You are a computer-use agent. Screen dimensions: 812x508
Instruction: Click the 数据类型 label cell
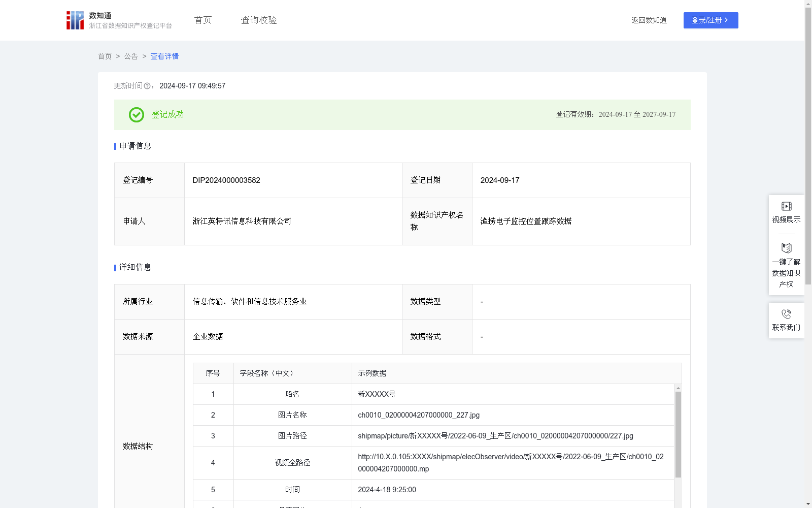click(x=437, y=302)
